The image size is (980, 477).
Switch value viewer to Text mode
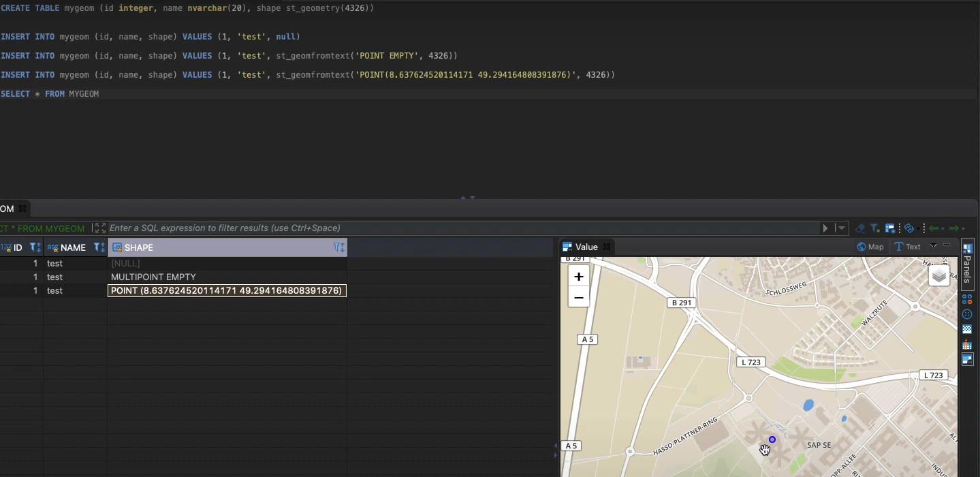coord(908,247)
